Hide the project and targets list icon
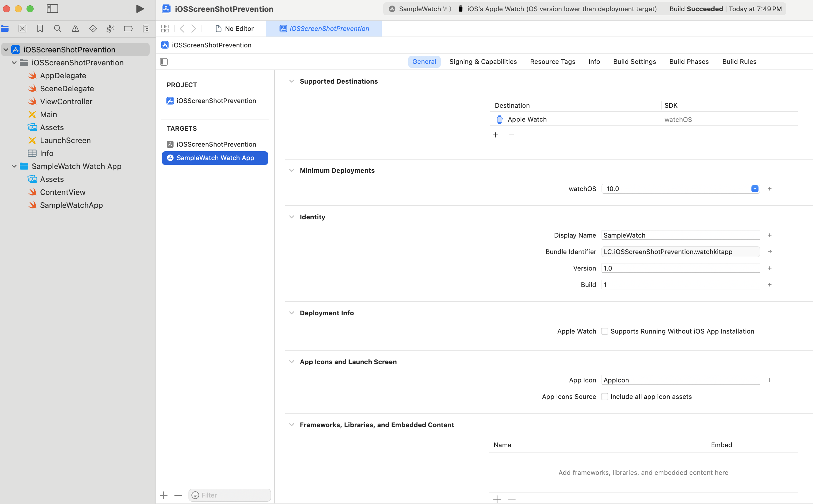Screen dimensions: 813x504 click(164, 62)
